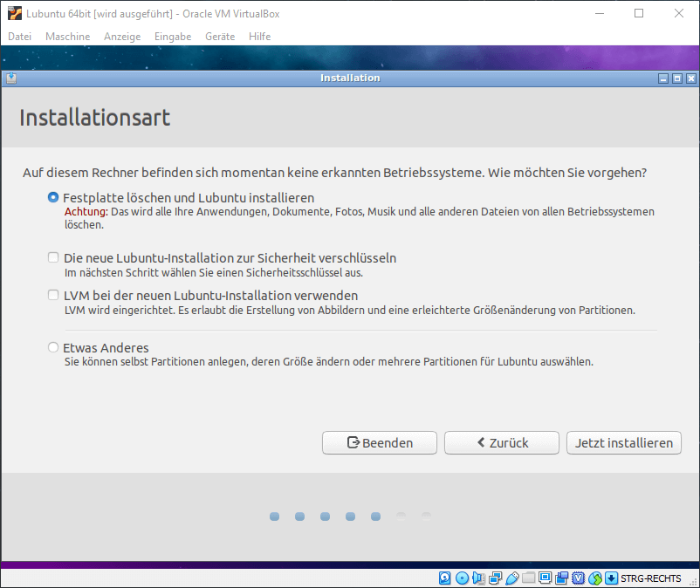
Task: Click the STRG-RECHTS host key label
Action: [x=650, y=578]
